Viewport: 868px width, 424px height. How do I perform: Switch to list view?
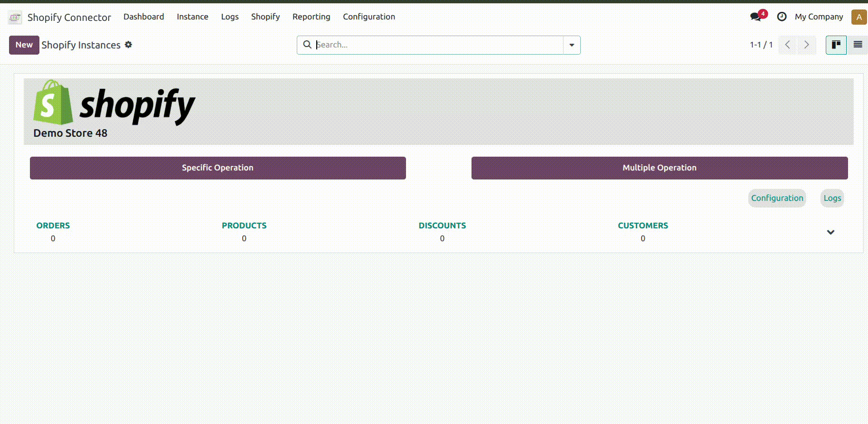pos(858,45)
